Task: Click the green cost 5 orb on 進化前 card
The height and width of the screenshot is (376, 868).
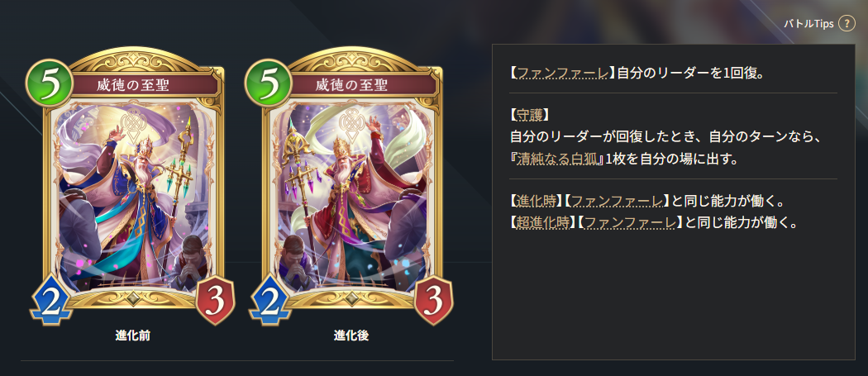Action: [50, 83]
